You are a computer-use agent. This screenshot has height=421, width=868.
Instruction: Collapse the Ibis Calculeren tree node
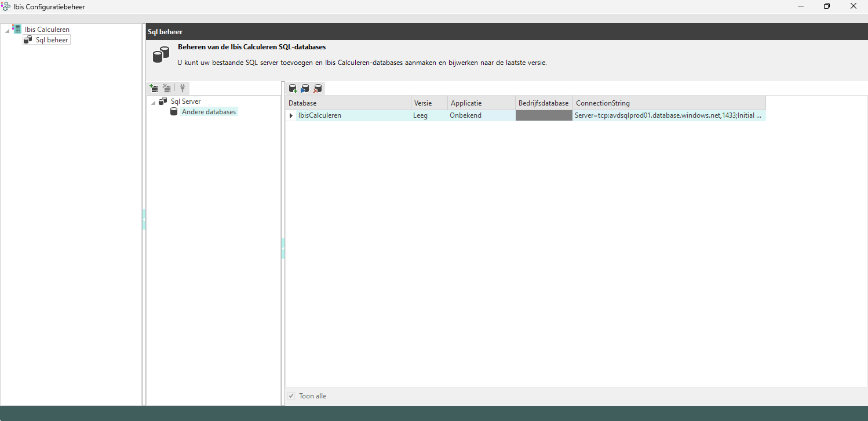[x=7, y=30]
